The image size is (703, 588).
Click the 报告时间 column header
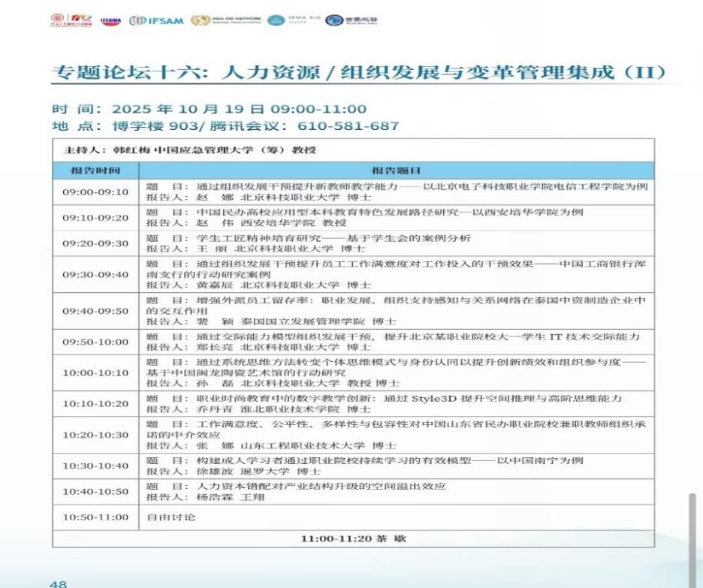(x=95, y=170)
